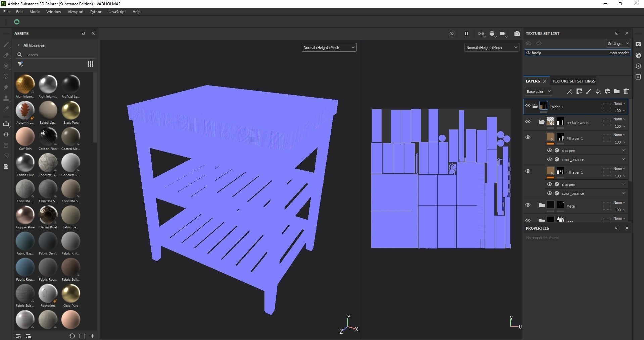Select the Brass Pure material thumbnail
The width and height of the screenshot is (644, 340).
point(71,111)
